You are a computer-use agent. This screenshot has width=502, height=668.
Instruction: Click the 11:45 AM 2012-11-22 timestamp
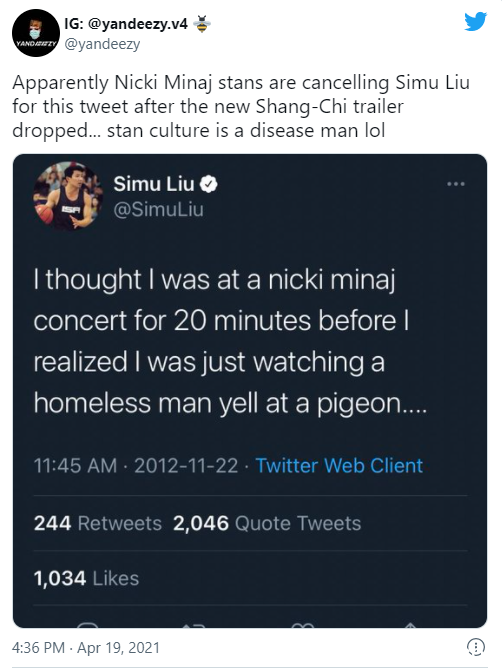(x=136, y=465)
